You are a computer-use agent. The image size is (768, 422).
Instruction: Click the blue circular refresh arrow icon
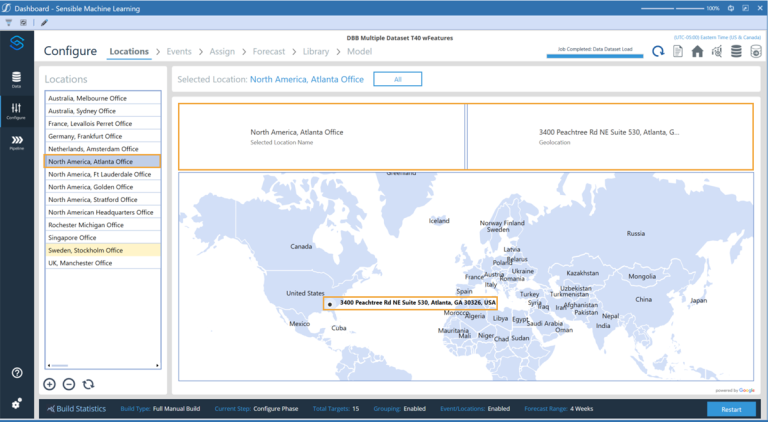pos(658,51)
